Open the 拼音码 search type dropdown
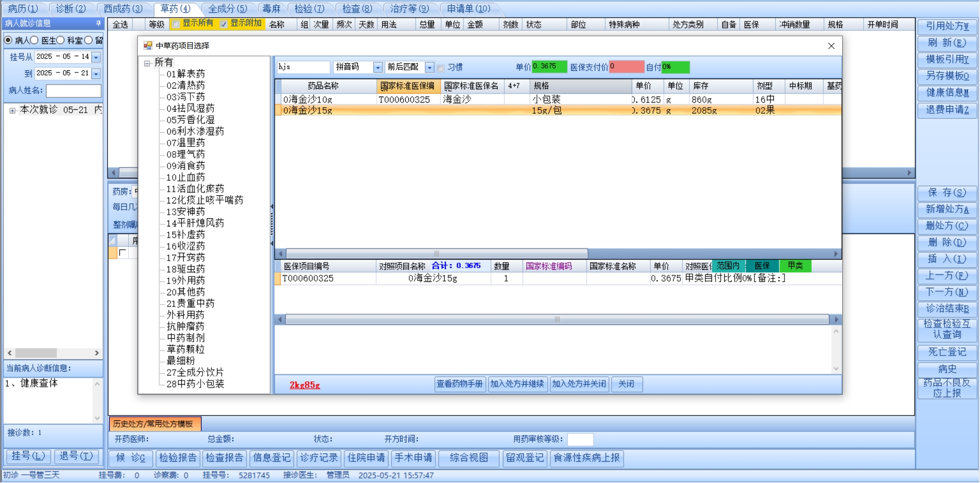Screen dimensions: 980x483 (378, 67)
